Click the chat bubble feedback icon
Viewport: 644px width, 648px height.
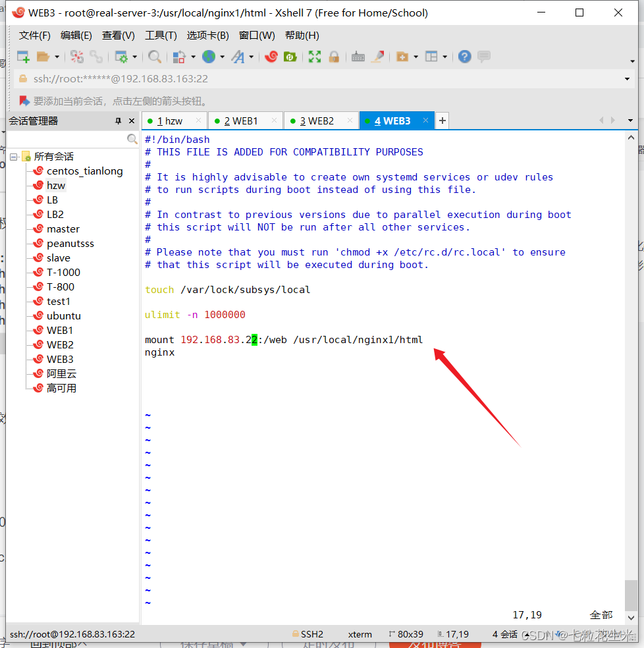pyautogui.click(x=484, y=57)
